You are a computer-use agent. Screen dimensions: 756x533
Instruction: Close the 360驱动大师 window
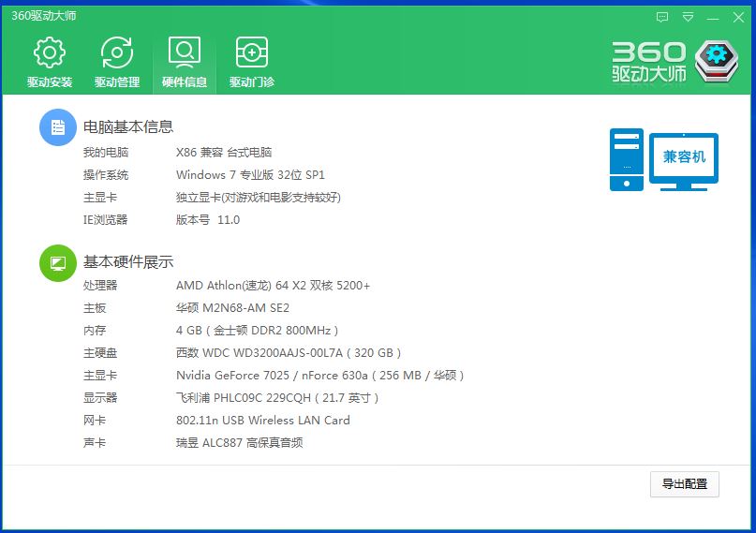[x=738, y=17]
